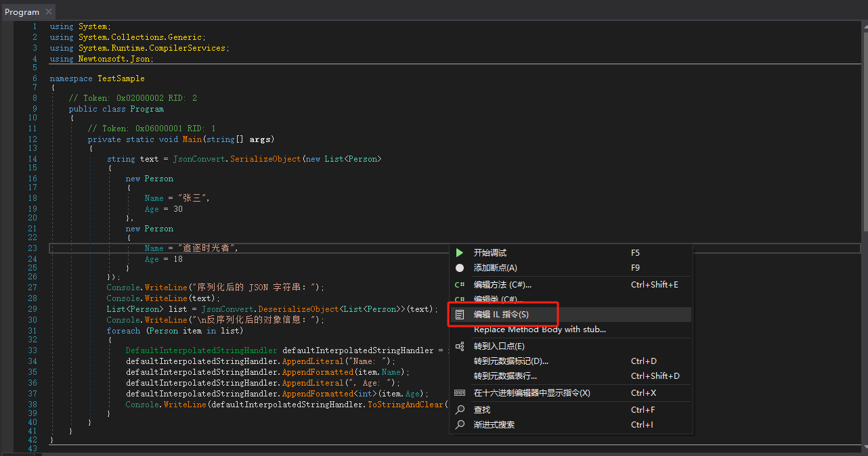The width and height of the screenshot is (868, 456).
Task: Click the list icon for 编辑 IL 指令
Action: click(x=460, y=315)
